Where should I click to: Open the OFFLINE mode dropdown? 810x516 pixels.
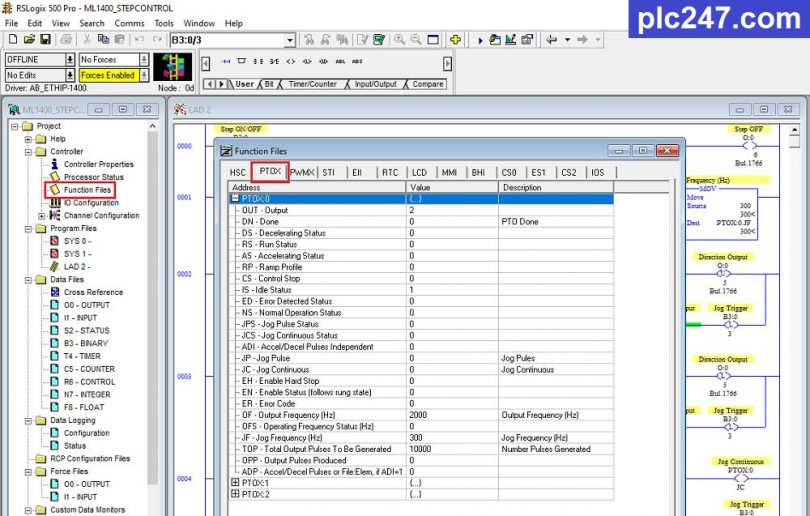click(70, 60)
